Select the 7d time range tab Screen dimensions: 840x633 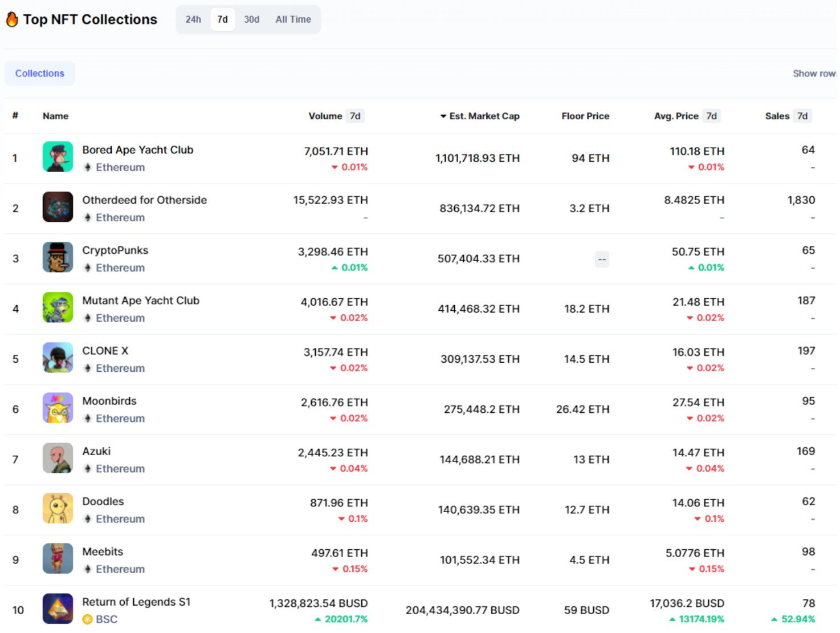(x=222, y=19)
